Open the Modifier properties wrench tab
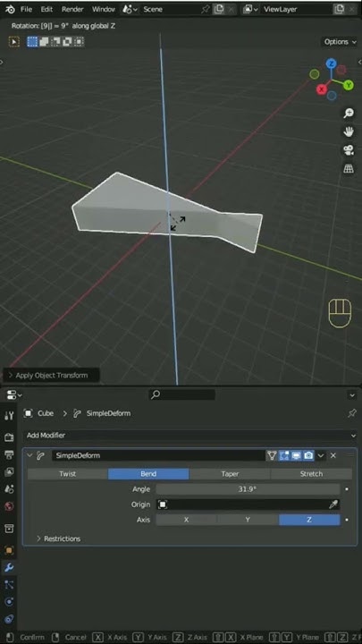The width and height of the screenshot is (362, 644). (9, 568)
